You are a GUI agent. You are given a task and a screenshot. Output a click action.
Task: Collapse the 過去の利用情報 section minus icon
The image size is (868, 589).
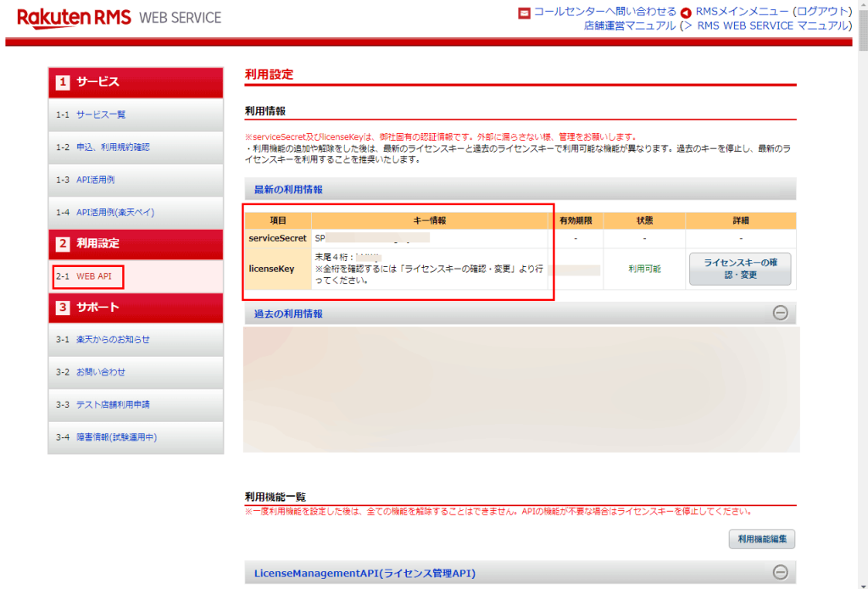tap(780, 314)
